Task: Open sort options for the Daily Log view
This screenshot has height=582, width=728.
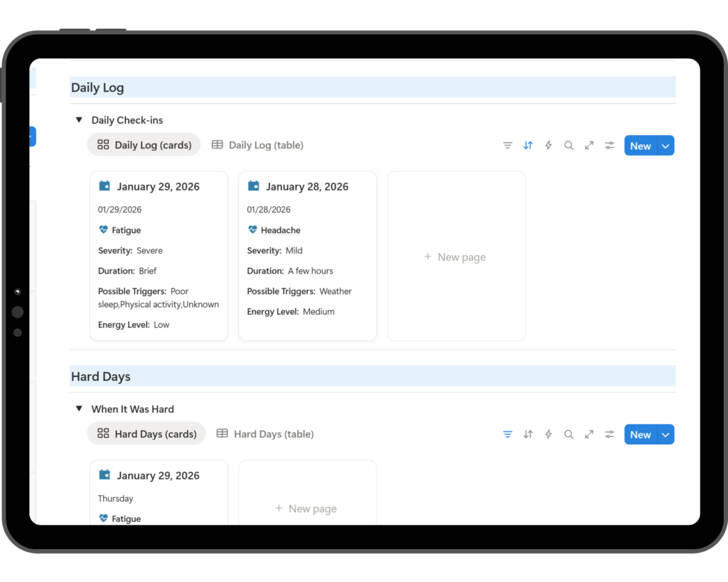Action: coord(528,145)
